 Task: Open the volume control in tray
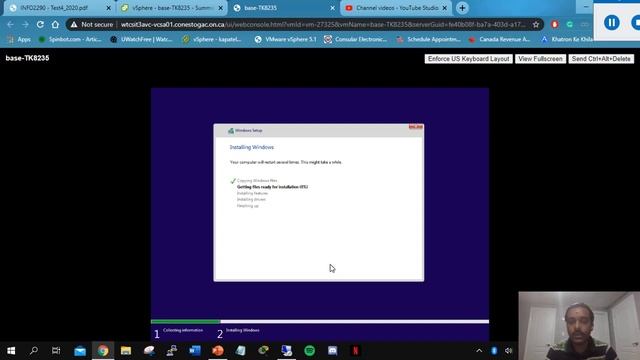click(508, 350)
